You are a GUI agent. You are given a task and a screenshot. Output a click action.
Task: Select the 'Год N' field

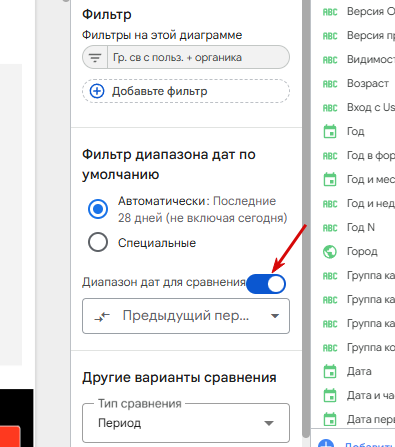(361, 227)
